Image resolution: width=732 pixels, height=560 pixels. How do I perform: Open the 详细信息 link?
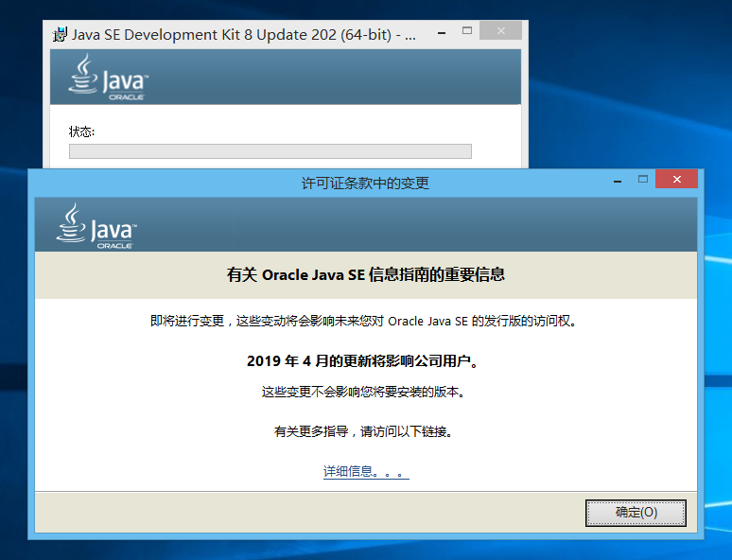[x=365, y=471]
